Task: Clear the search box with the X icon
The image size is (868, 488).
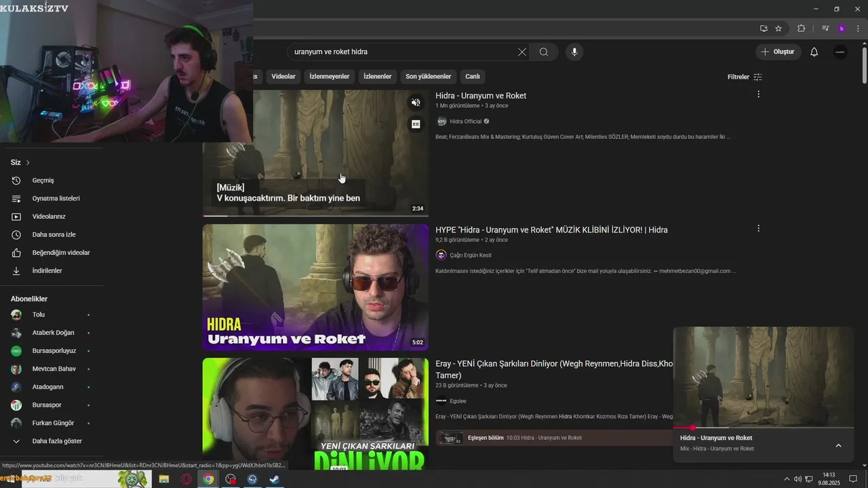Action: click(522, 52)
